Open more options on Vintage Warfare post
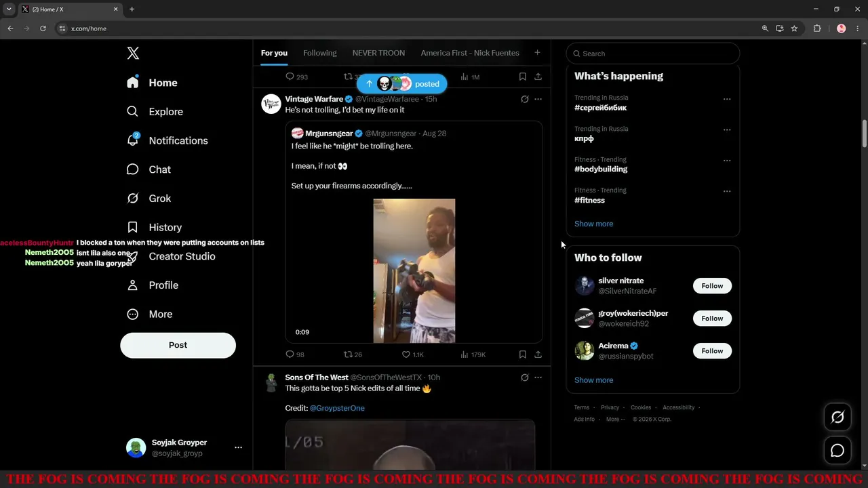This screenshot has width=868, height=488. [x=538, y=99]
